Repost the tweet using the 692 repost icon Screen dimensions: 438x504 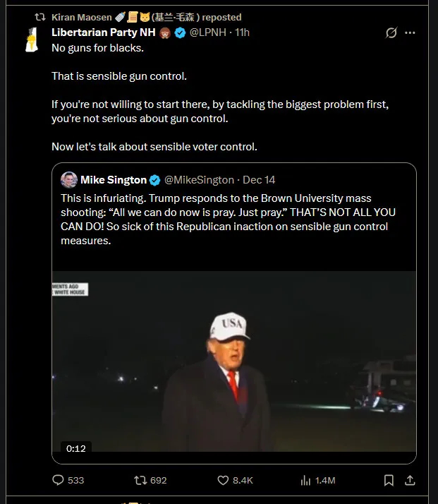click(x=141, y=480)
